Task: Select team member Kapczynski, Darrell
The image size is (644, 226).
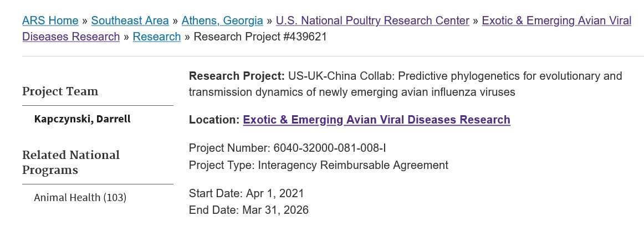Action: click(x=82, y=119)
